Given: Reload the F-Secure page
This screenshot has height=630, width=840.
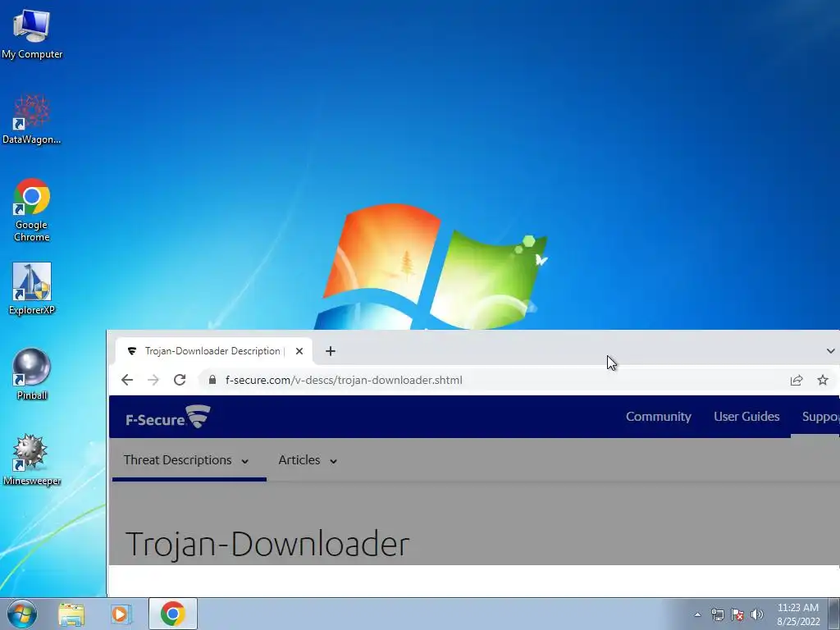Looking at the screenshot, I should click(x=180, y=380).
